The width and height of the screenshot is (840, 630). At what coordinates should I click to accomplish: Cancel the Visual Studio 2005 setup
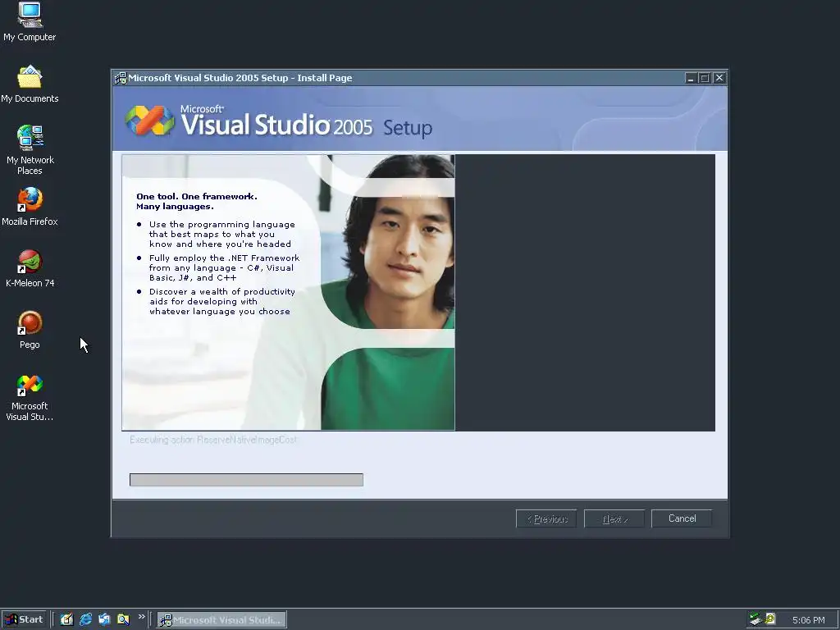(x=682, y=518)
